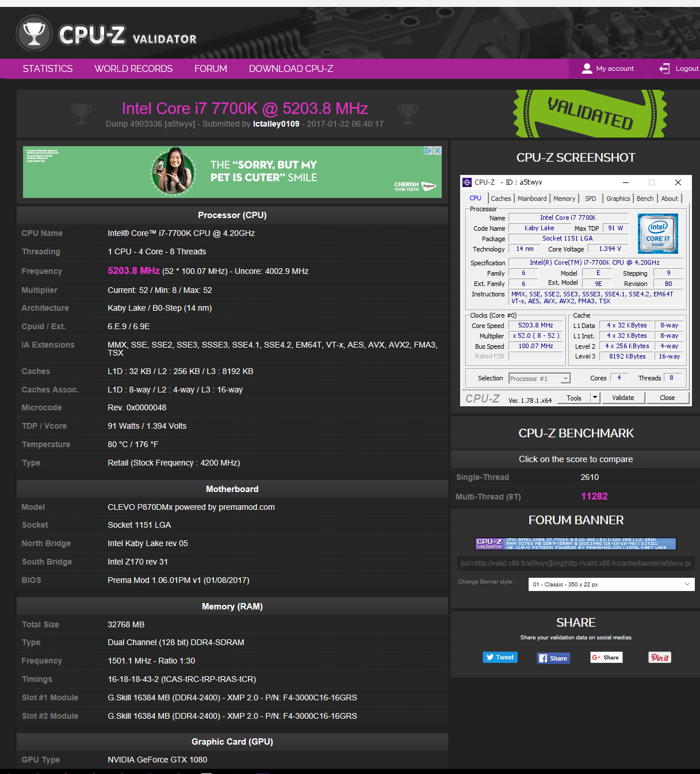Click the Logout icon

point(665,68)
